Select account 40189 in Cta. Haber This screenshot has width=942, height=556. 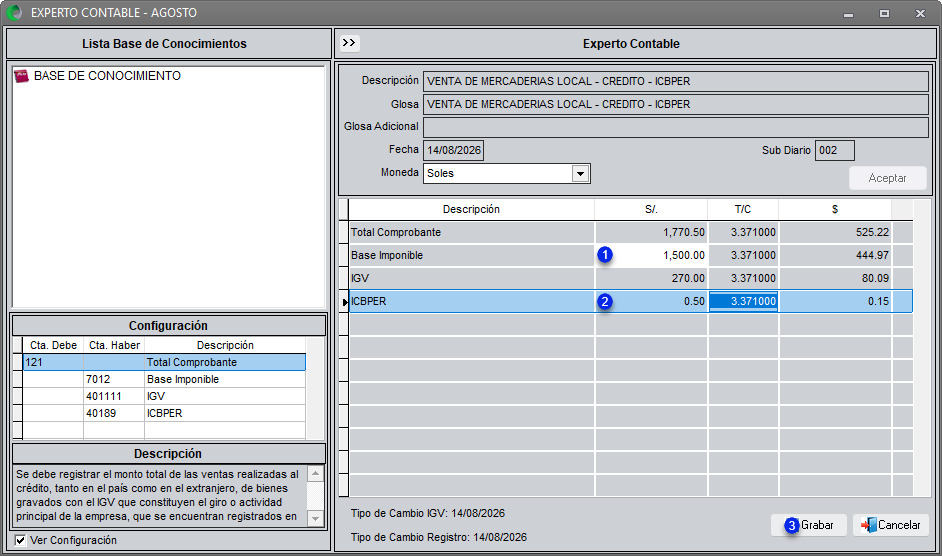(114, 413)
